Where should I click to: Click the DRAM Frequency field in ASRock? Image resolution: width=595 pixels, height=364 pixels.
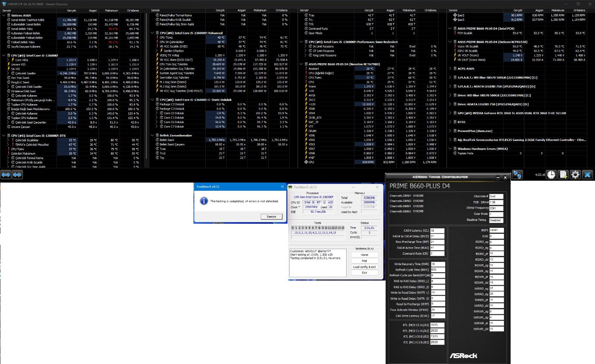tap(496, 208)
